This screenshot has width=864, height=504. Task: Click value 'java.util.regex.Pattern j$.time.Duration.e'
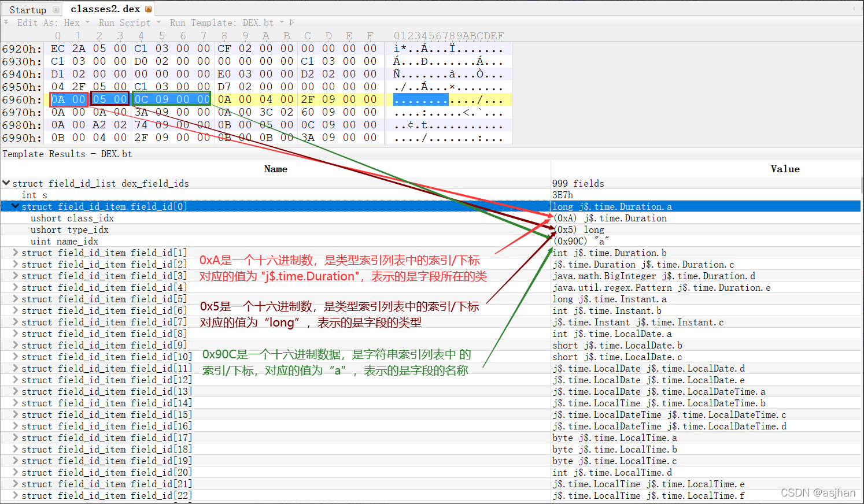pos(662,287)
